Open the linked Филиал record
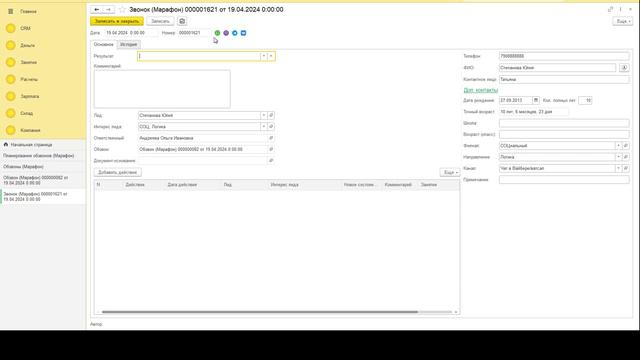 (626, 146)
